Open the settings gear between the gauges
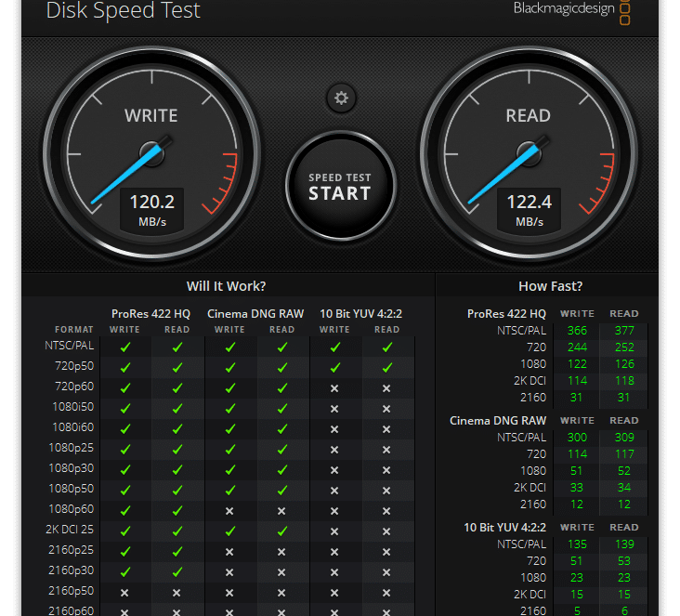This screenshot has height=616, width=680. pos(341,98)
